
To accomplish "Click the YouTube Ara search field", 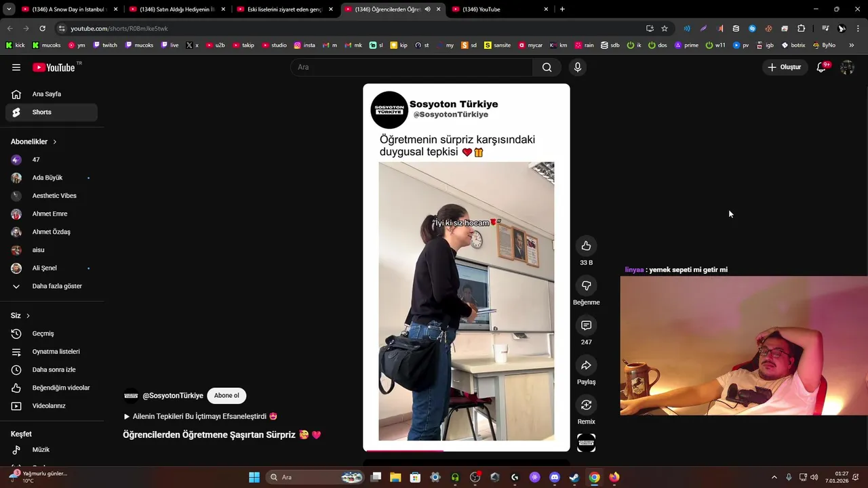I will coord(412,67).
